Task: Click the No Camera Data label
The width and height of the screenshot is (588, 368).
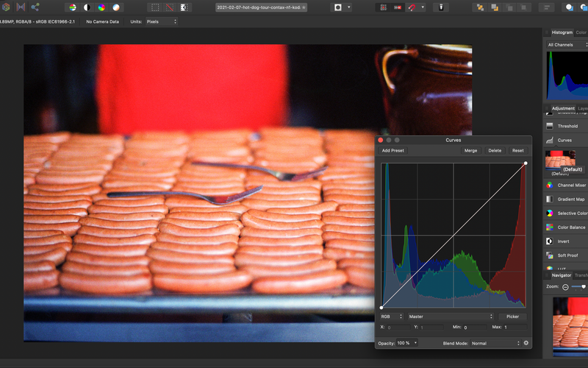Action: point(102,22)
